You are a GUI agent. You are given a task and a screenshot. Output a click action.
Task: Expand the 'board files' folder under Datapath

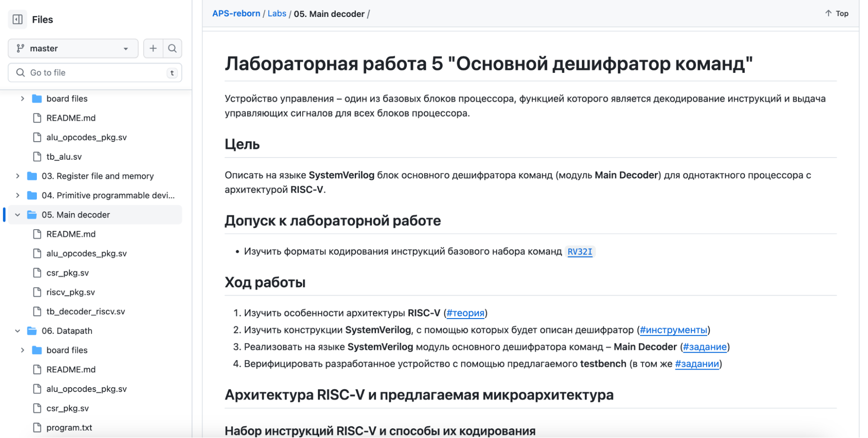tap(22, 350)
